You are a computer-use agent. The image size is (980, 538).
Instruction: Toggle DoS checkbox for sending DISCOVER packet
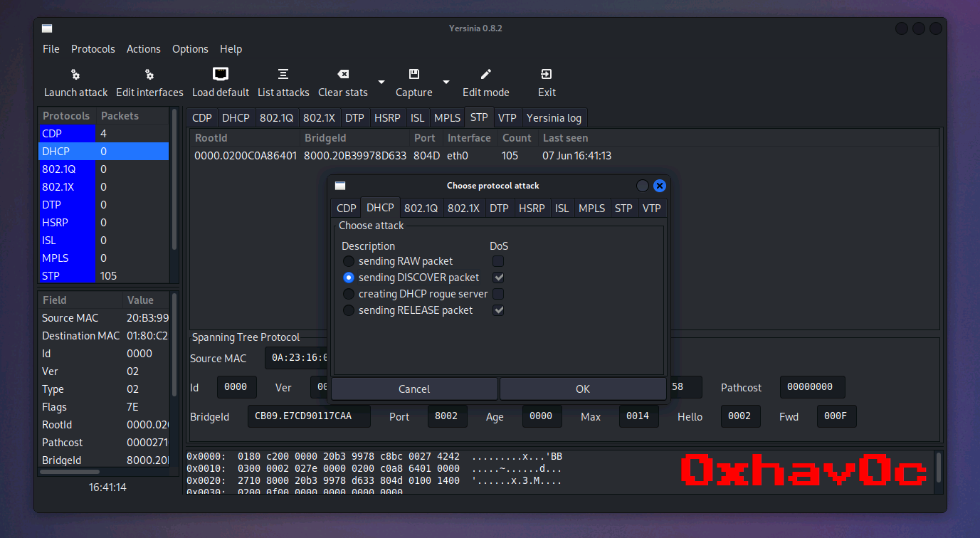[x=498, y=278]
